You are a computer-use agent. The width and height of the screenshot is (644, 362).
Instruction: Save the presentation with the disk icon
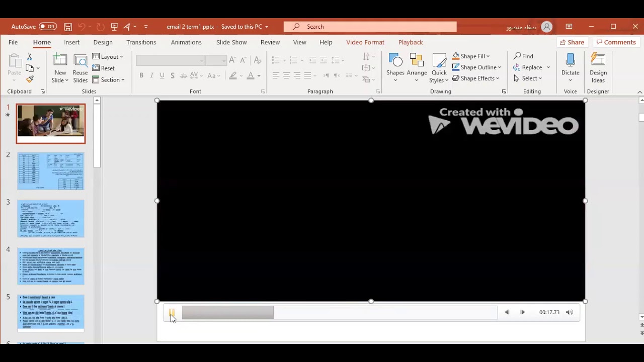(x=68, y=27)
